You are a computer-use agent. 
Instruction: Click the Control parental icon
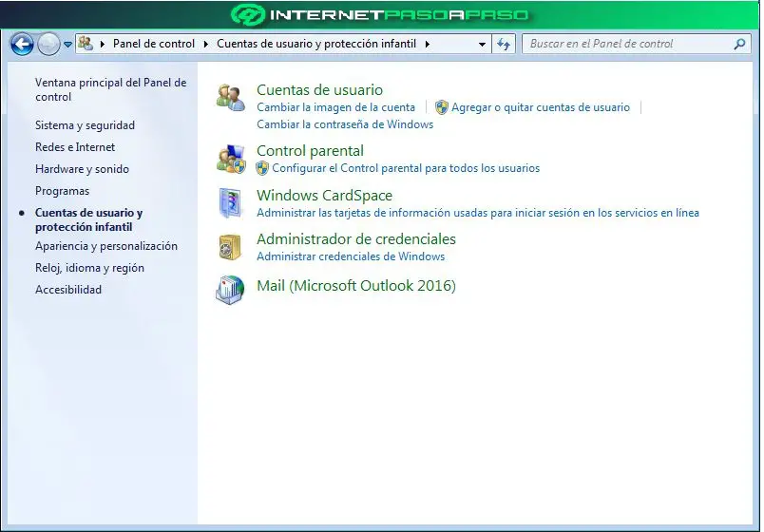pos(231,159)
